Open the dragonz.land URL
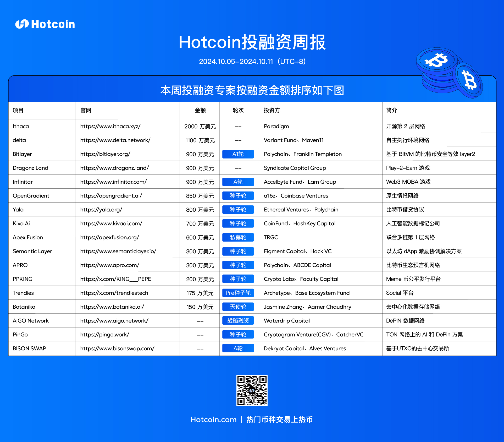 pyautogui.click(x=114, y=168)
